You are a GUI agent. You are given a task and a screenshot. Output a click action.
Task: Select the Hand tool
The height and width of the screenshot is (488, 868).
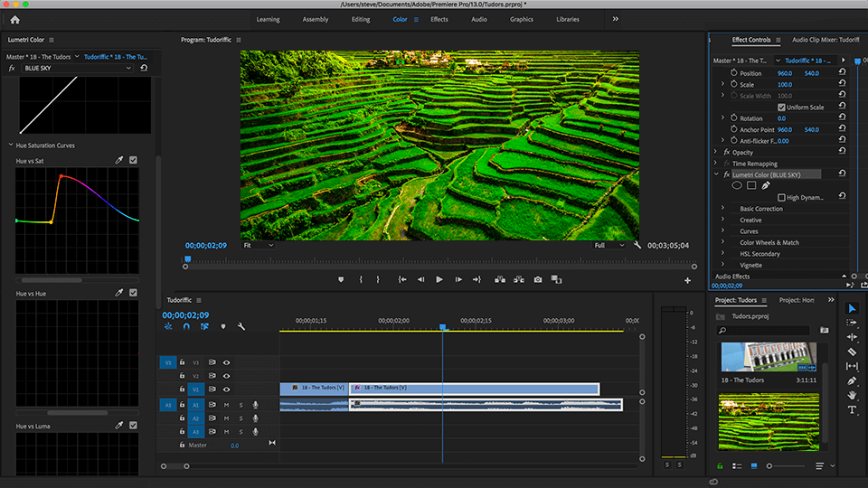852,395
